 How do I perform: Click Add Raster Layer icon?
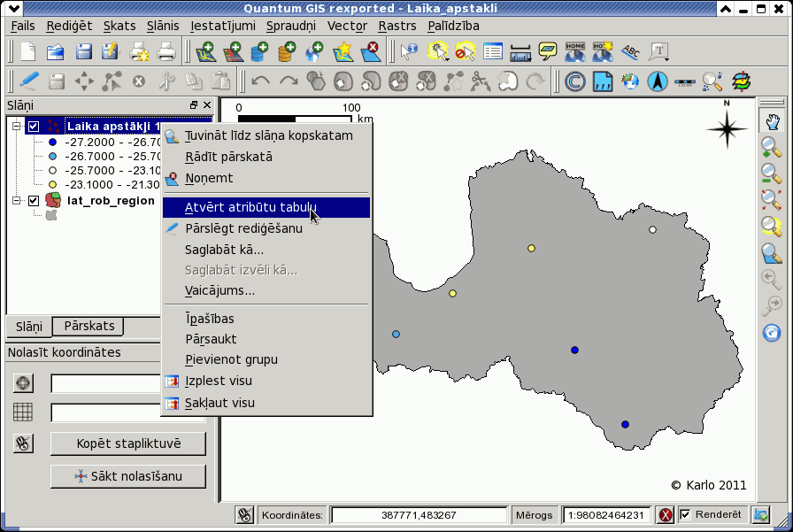[233, 51]
